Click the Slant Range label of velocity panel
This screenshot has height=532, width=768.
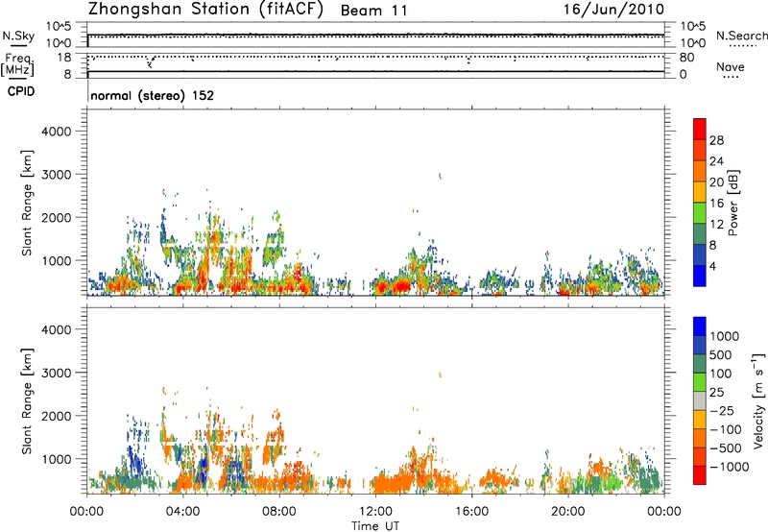click(x=27, y=401)
